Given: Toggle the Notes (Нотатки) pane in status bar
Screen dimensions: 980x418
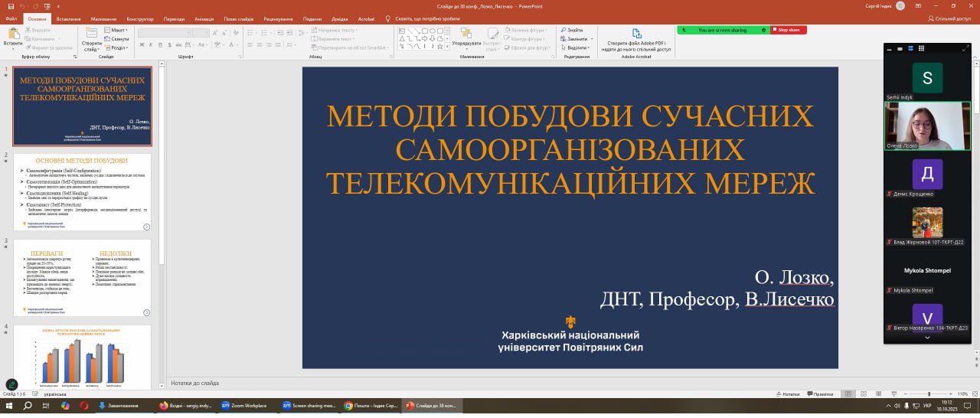Looking at the screenshot, I should point(787,394).
